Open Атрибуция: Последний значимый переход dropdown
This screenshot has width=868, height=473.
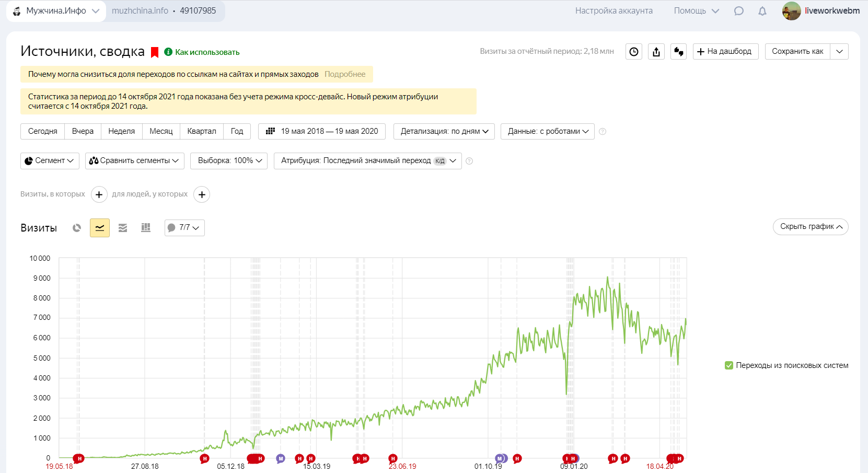(x=368, y=161)
